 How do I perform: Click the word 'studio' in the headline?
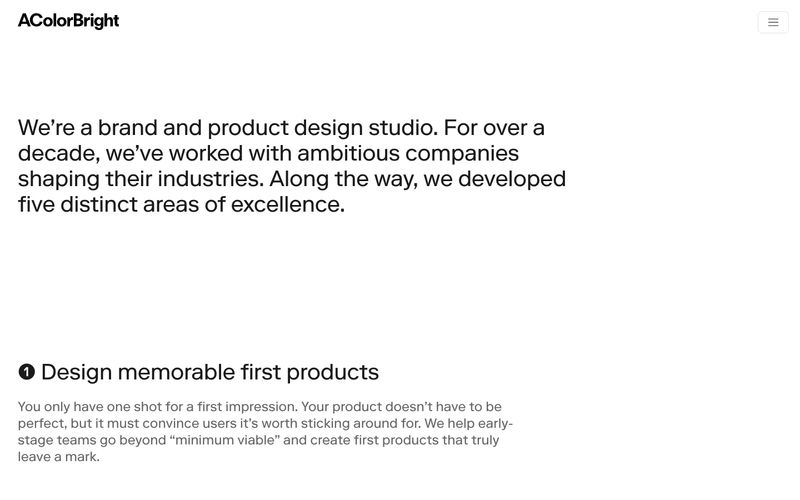click(x=403, y=128)
